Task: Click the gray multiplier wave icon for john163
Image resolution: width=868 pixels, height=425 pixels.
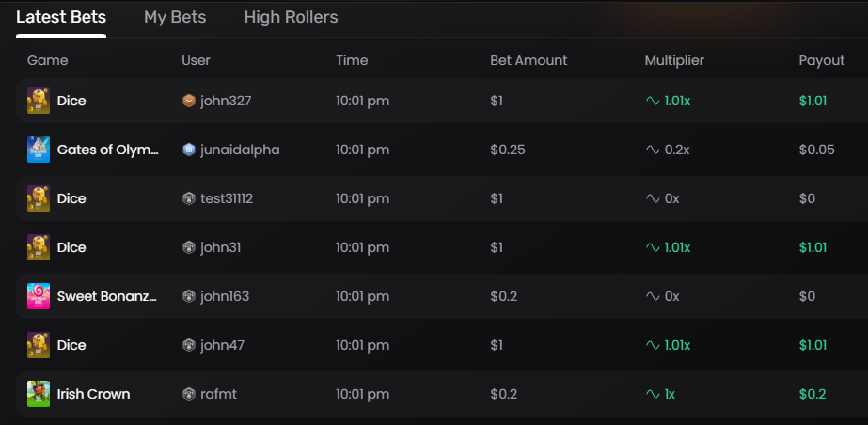Action: click(653, 296)
